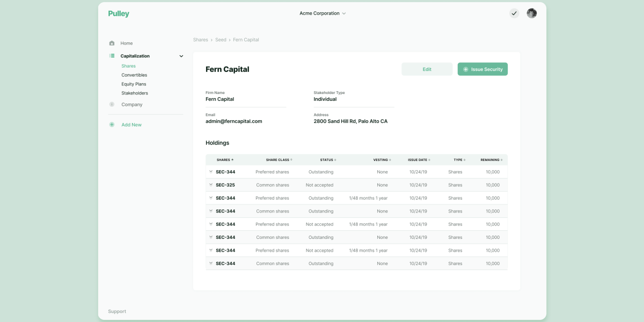Open the Stakeholders section
Viewport: 644px width, 322px height.
(136, 93)
